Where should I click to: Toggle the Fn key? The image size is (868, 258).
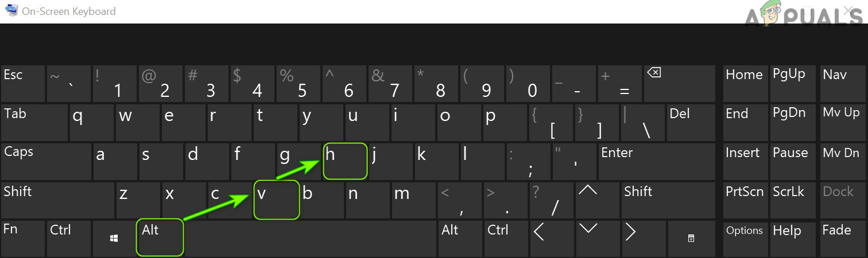pos(23,237)
